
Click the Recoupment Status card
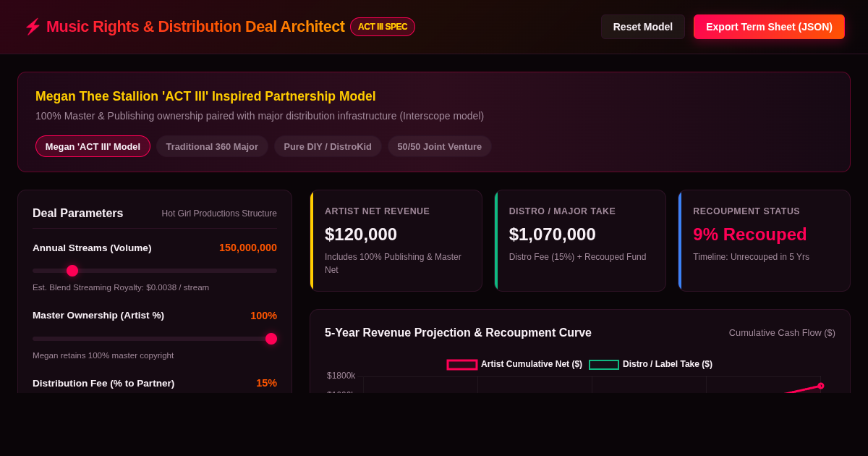[764, 240]
